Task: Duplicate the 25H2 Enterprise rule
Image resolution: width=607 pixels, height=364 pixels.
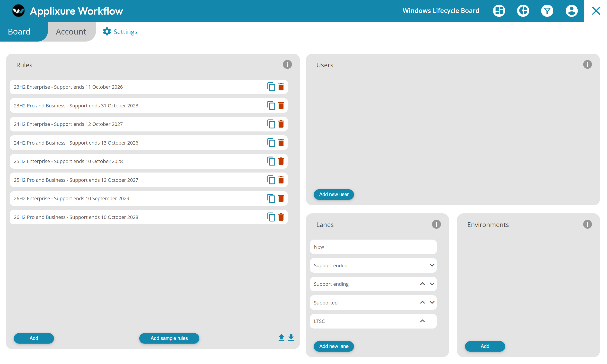Action: point(271,161)
